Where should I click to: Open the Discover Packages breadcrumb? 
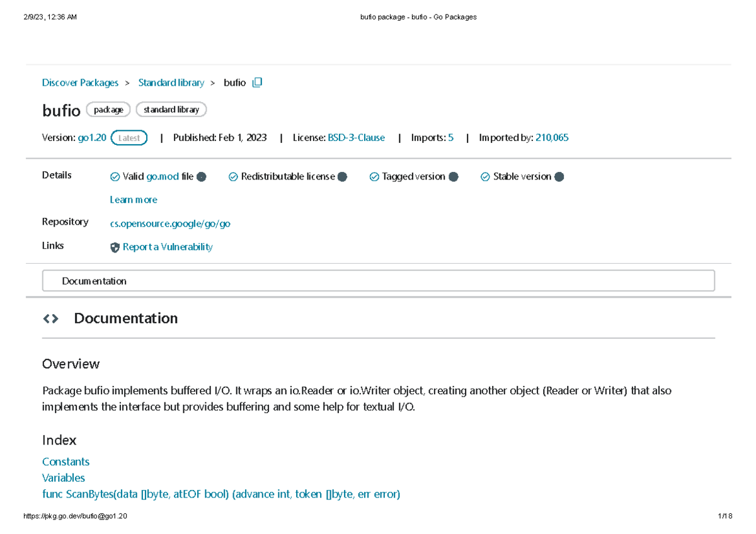tap(79, 82)
